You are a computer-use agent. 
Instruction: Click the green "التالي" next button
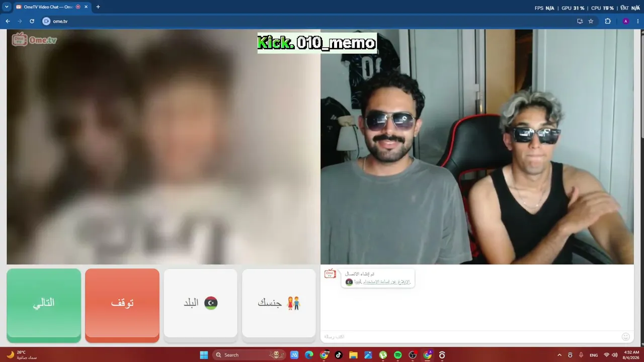44,305
